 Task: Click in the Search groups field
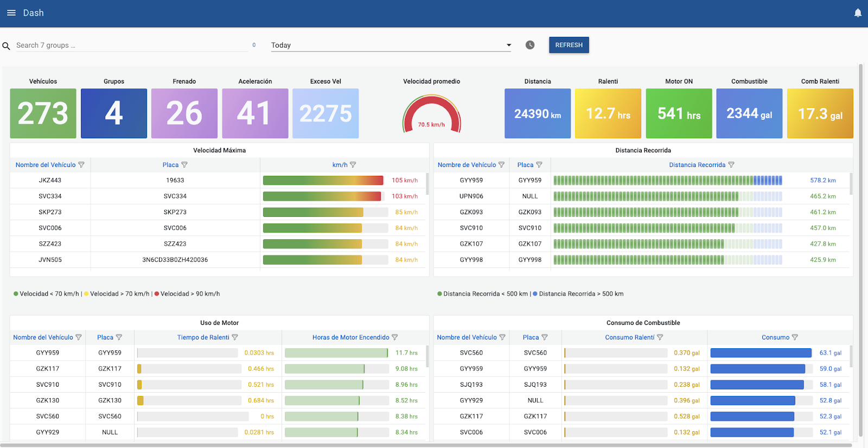(x=130, y=46)
